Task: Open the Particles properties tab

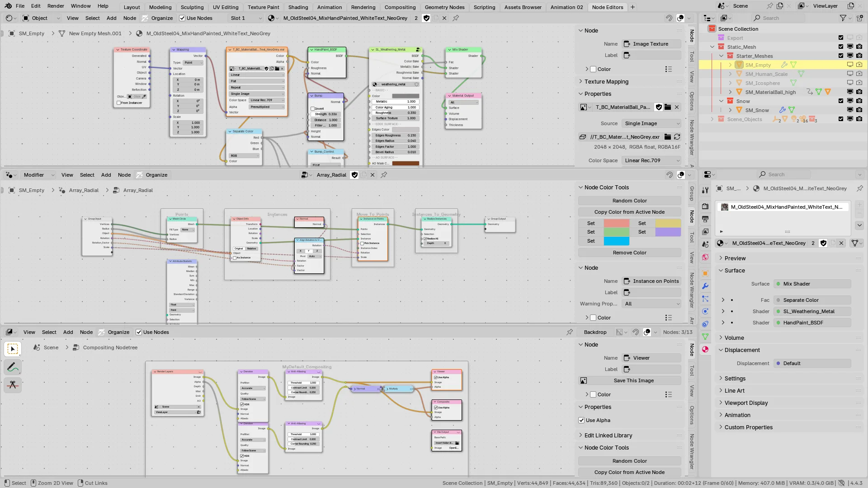Action: click(705, 299)
